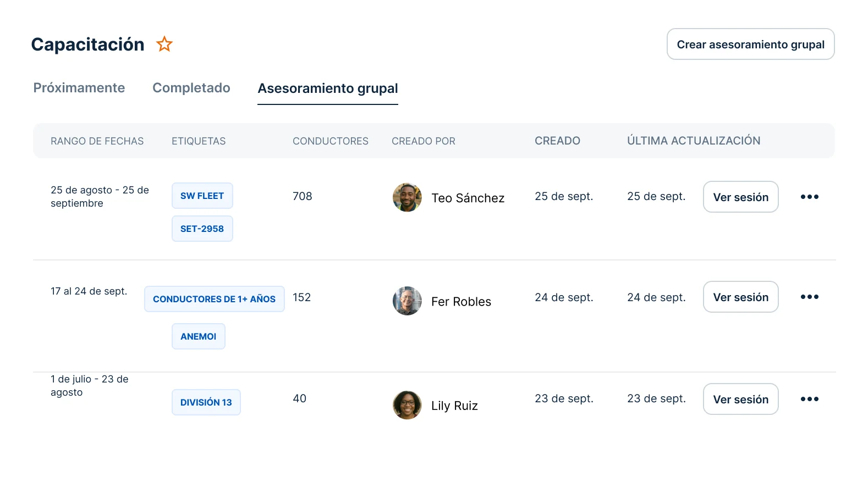
Task: View session created on 25 de sept.
Action: click(740, 197)
